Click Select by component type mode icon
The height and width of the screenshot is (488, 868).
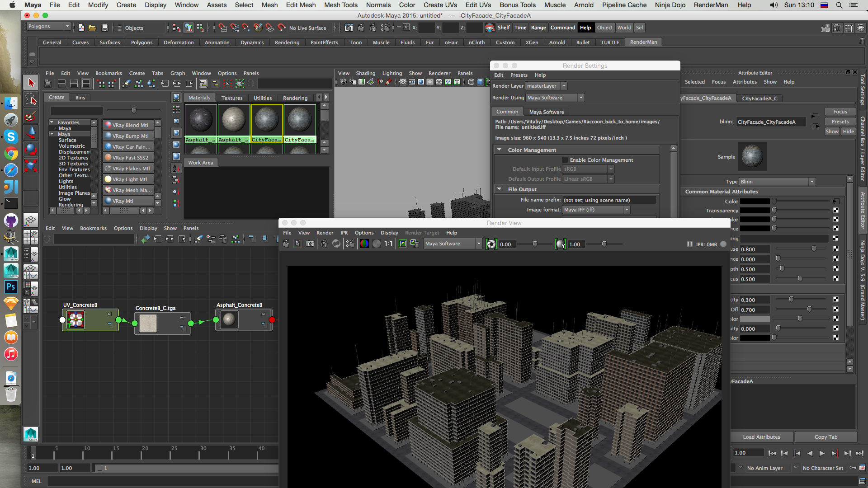[200, 28]
